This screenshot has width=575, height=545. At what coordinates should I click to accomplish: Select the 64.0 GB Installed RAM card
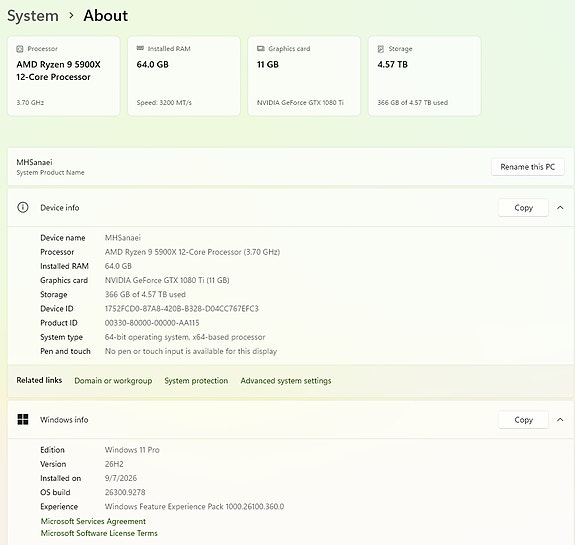(184, 76)
